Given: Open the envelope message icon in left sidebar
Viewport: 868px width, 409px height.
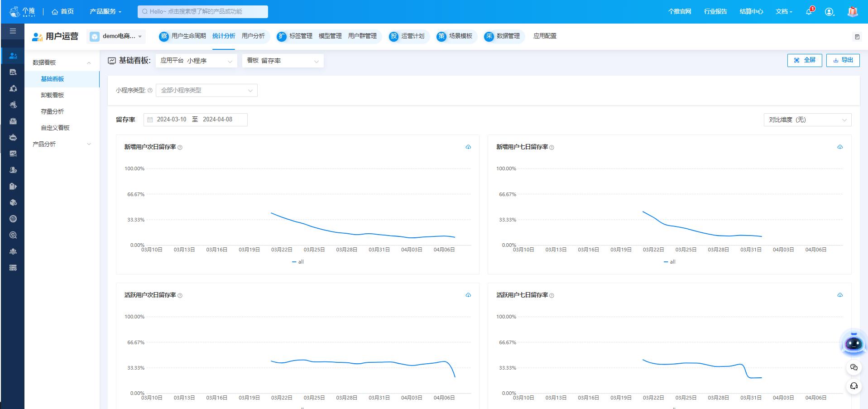Looking at the screenshot, I should (x=13, y=121).
